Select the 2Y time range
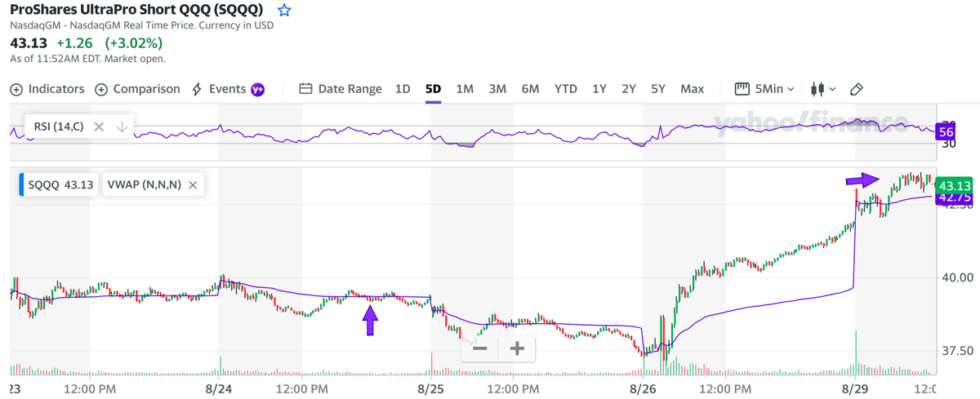Screen dimensions: 980x399 tap(629, 89)
